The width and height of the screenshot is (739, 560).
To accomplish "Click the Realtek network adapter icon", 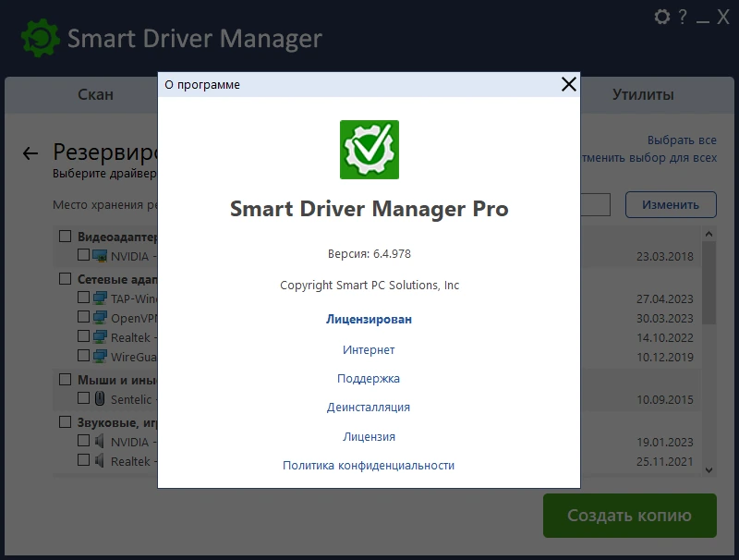I will 100,337.
